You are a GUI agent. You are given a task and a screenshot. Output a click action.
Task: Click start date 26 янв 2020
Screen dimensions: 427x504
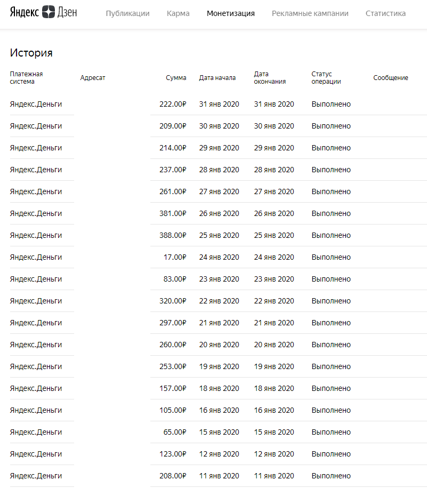[x=219, y=213]
